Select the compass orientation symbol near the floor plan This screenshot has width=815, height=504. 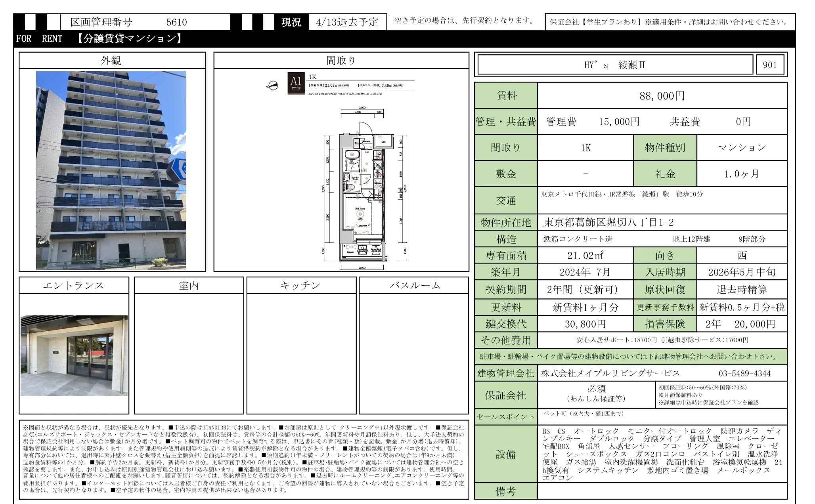[273, 84]
